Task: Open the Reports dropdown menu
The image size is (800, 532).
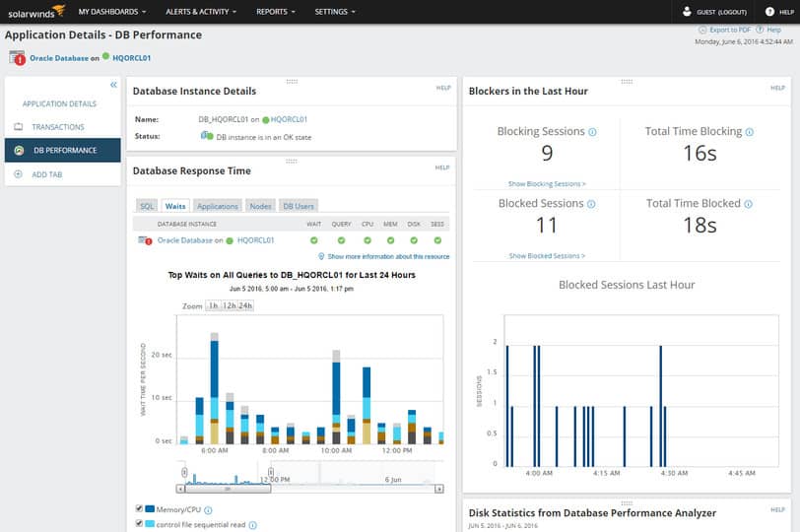Action: [276, 11]
